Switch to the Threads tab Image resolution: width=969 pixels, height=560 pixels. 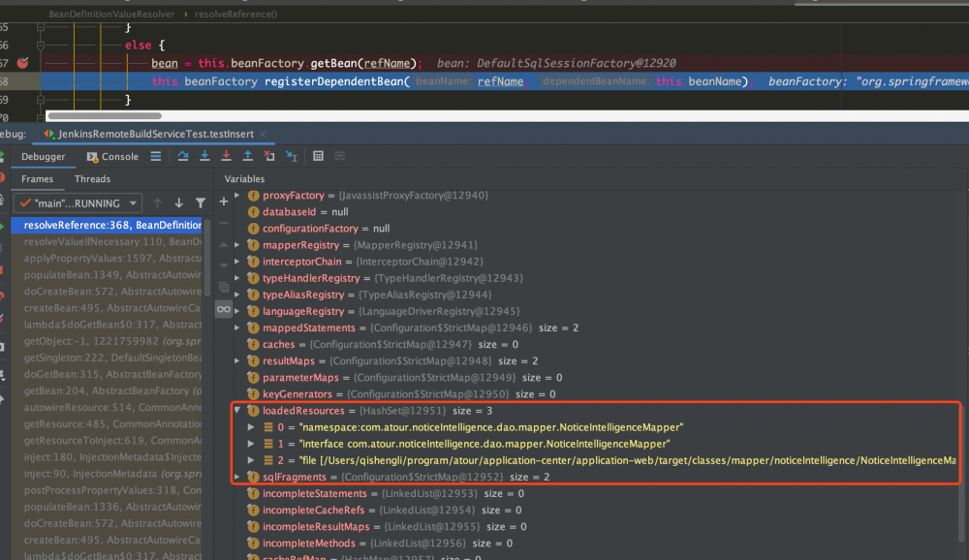[x=92, y=179]
